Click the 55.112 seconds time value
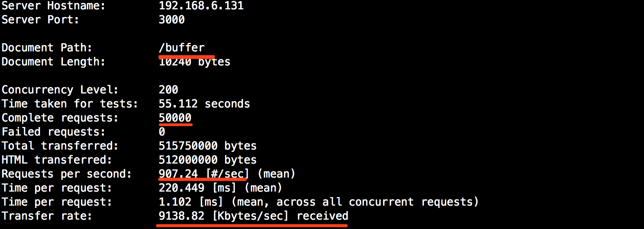Image resolution: width=644 pixels, height=229 pixels. (204, 104)
